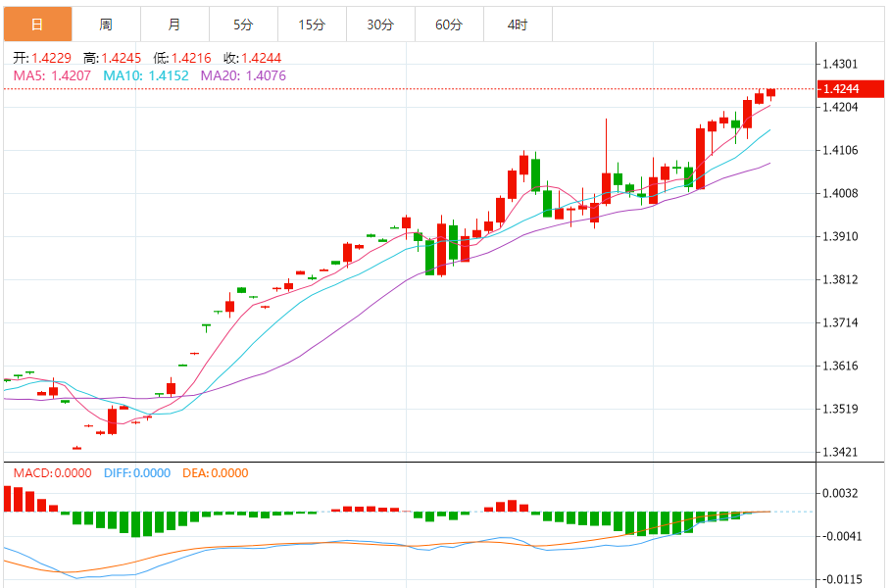Click the 1.3421 price axis label
Image resolution: width=891 pixels, height=588 pixels.
840,452
